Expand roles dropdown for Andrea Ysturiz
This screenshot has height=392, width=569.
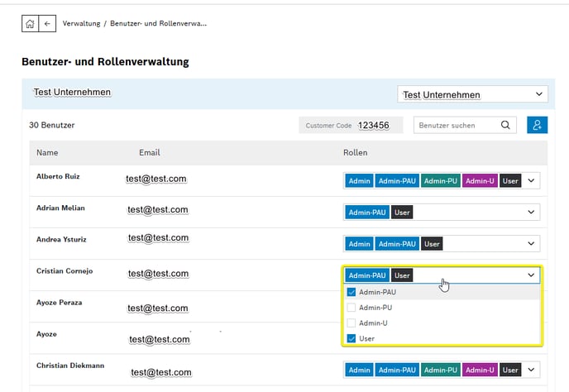pos(531,243)
